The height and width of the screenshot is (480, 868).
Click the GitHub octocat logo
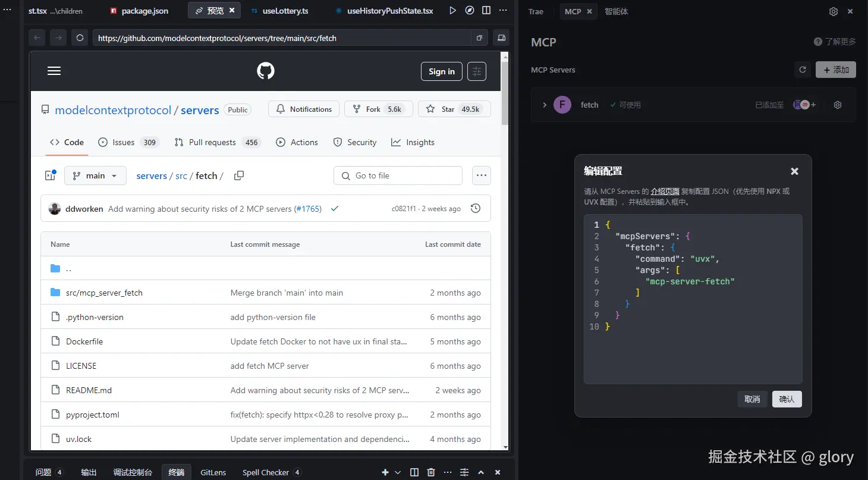pos(266,71)
